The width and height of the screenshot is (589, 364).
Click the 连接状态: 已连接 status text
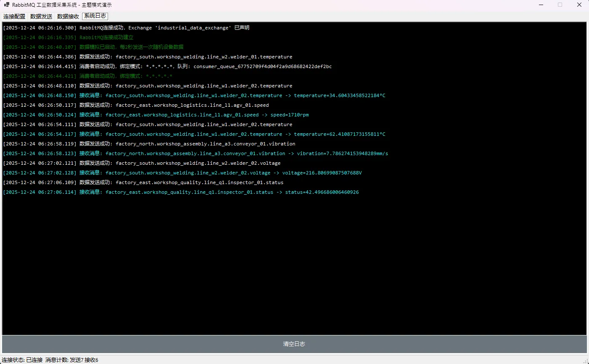(22, 360)
